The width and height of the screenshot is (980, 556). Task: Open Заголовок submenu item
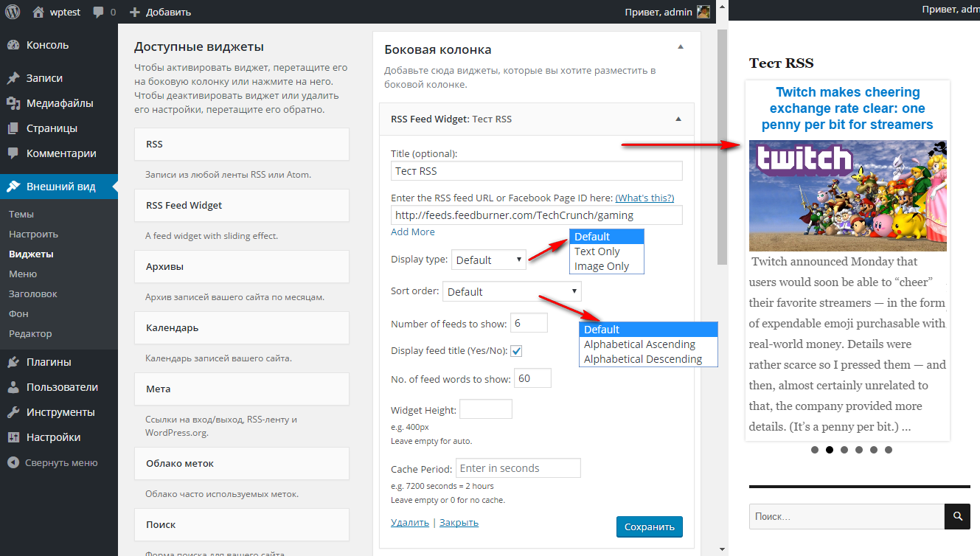[x=33, y=293]
